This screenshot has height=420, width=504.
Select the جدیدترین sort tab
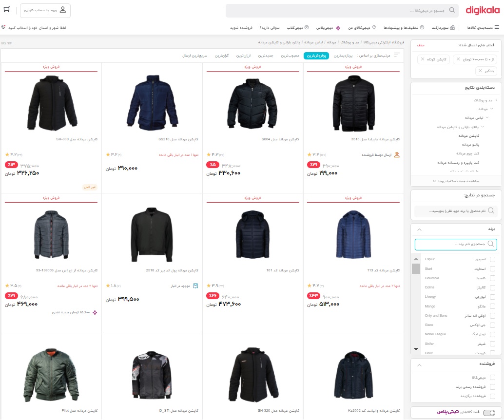[265, 56]
